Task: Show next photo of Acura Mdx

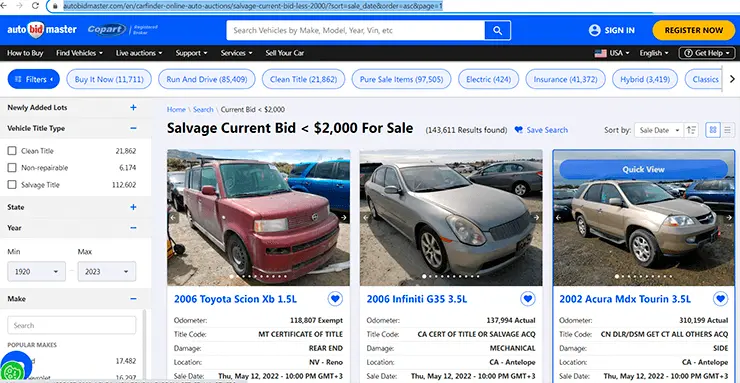Action: point(729,217)
